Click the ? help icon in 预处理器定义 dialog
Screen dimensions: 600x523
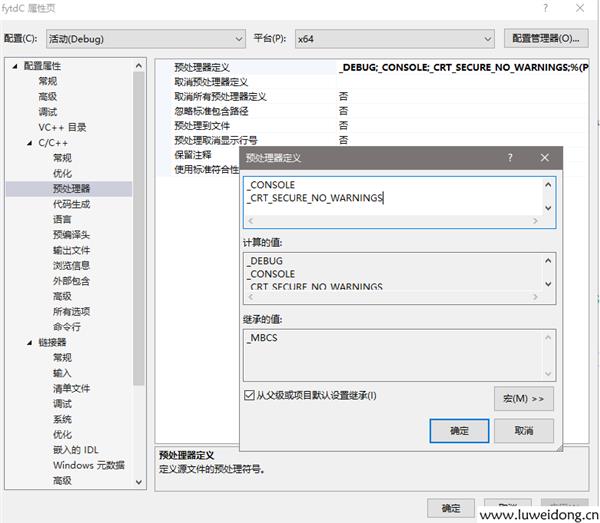click(x=510, y=158)
